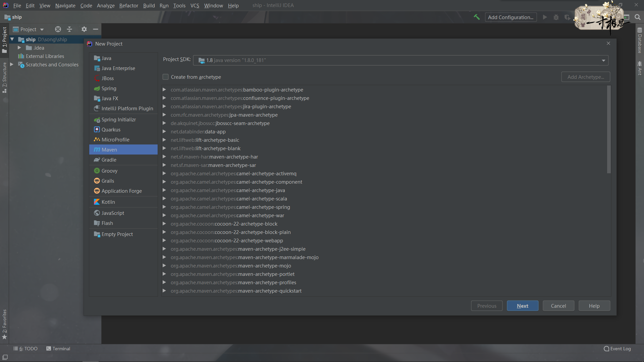Click the search everywhere magnifier icon

[x=638, y=17]
